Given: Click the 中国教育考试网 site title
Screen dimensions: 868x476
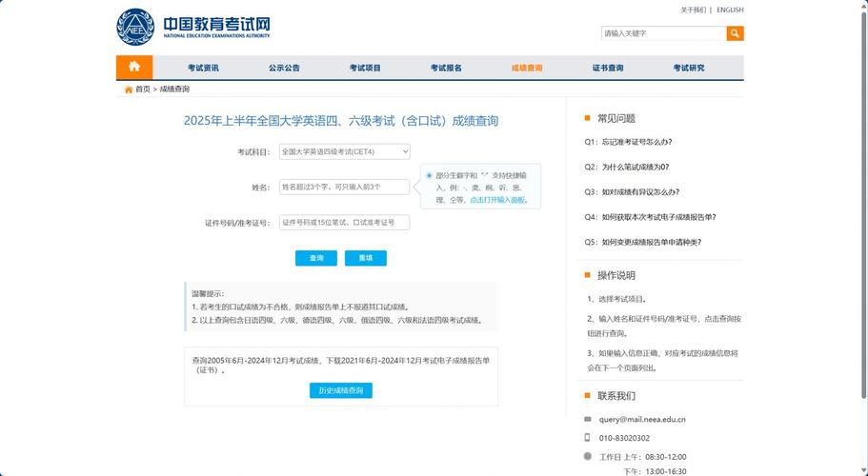Looking at the screenshot, I should 216,24.
